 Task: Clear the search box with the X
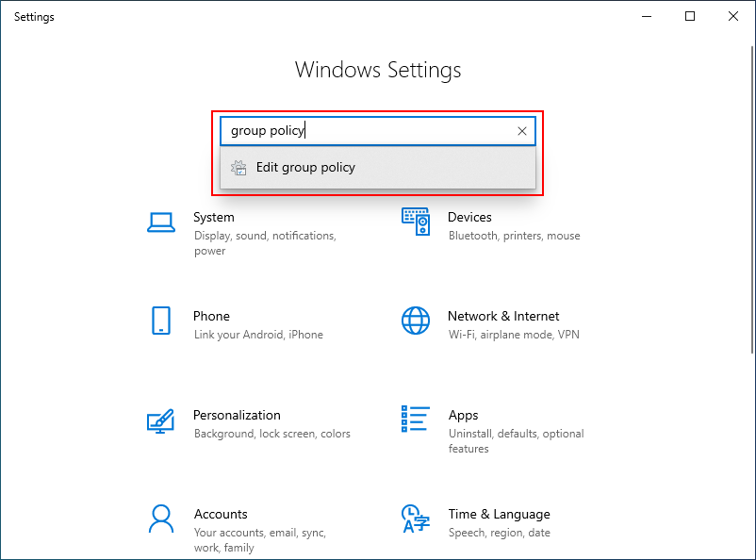pyautogui.click(x=522, y=131)
